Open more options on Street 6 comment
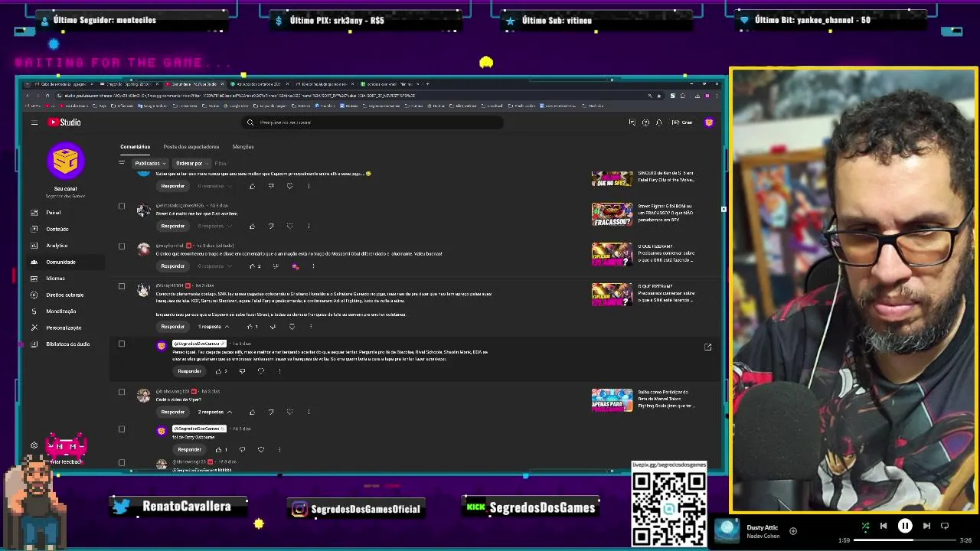This screenshot has height=551, width=980. 309,226
